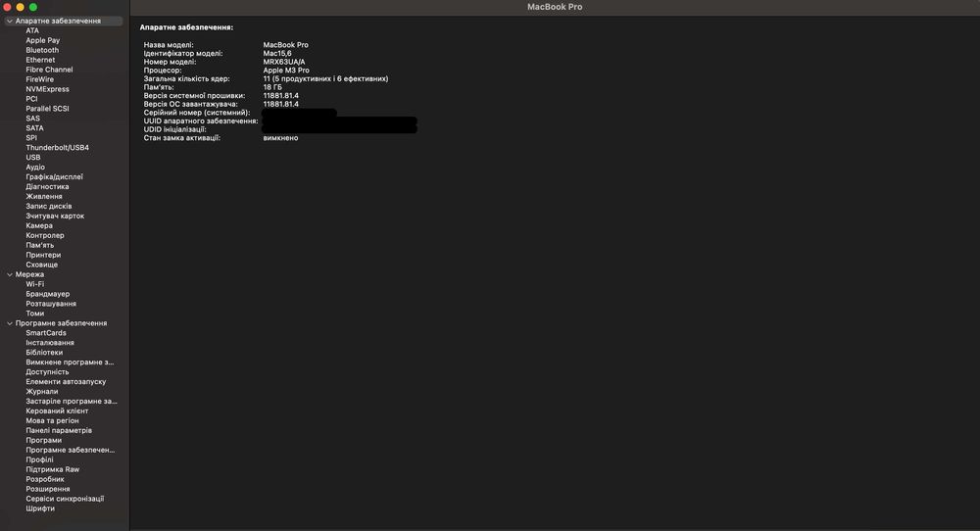This screenshot has height=531, width=980.
Task: Select SATA in the sidebar
Action: coord(35,128)
